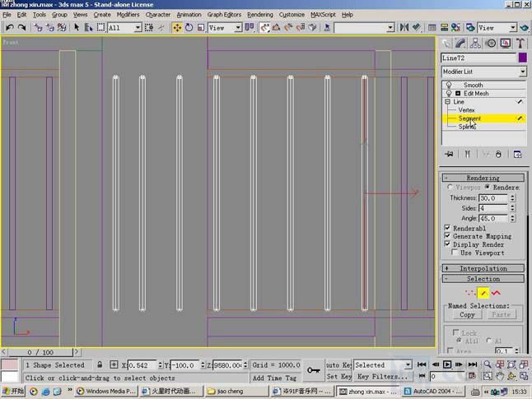Enable Use Viewport checkbox
The width and height of the screenshot is (532, 399).
tap(455, 253)
